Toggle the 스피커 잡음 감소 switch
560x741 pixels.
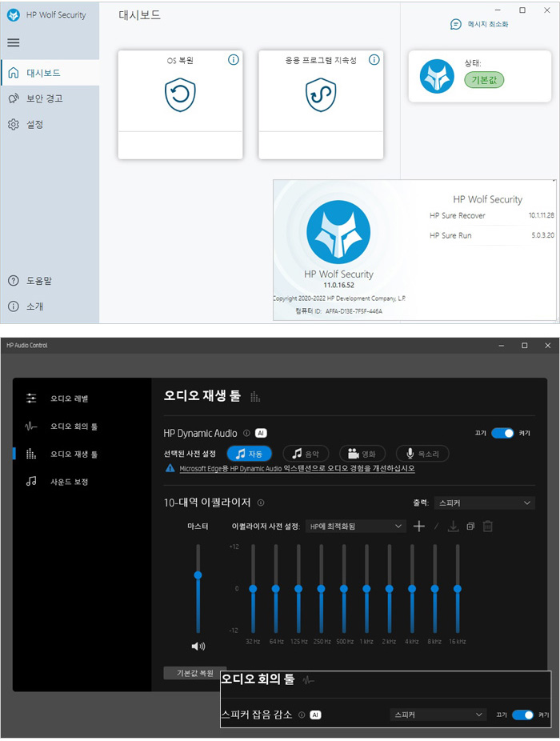click(522, 715)
